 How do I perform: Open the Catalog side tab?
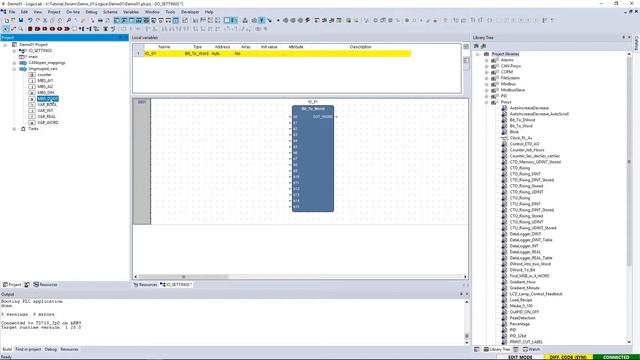(x=636, y=43)
